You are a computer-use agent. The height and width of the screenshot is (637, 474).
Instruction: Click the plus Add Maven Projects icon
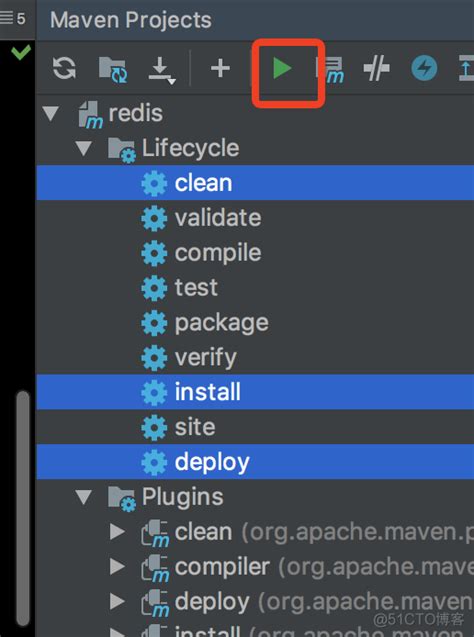click(220, 68)
